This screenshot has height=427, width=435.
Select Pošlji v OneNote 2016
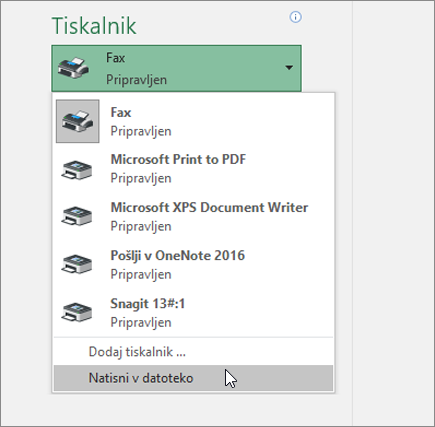tap(194, 265)
